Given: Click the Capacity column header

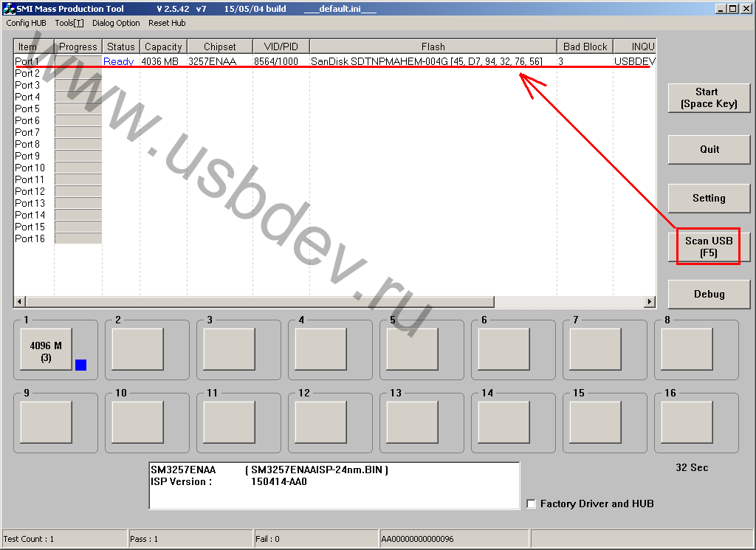Looking at the screenshot, I should pyautogui.click(x=163, y=47).
